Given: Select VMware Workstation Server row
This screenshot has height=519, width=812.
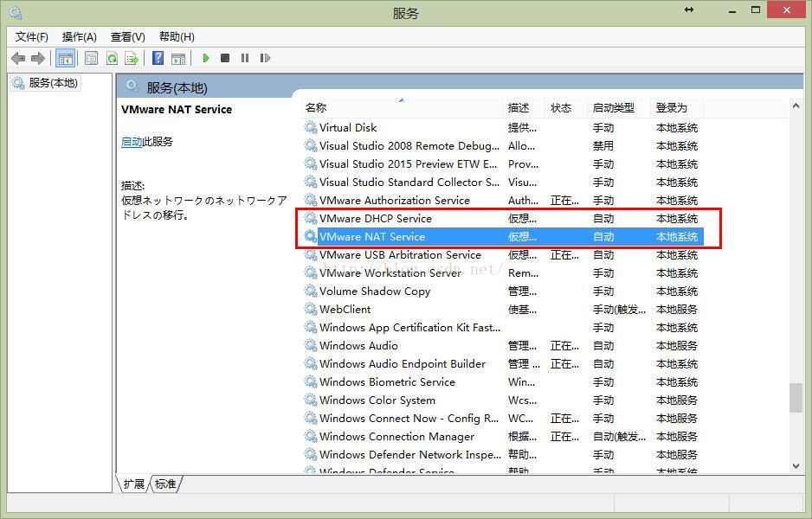Looking at the screenshot, I should coord(501,272).
